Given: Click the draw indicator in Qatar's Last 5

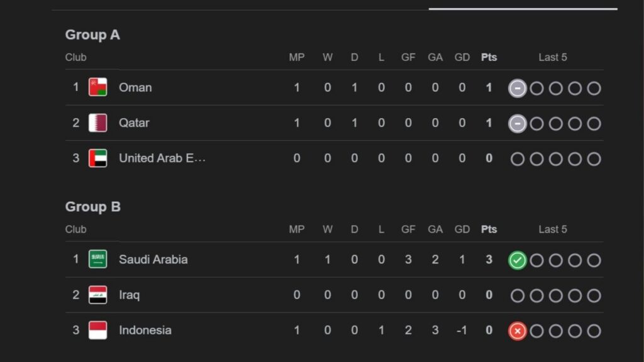Looking at the screenshot, I should [x=517, y=123].
